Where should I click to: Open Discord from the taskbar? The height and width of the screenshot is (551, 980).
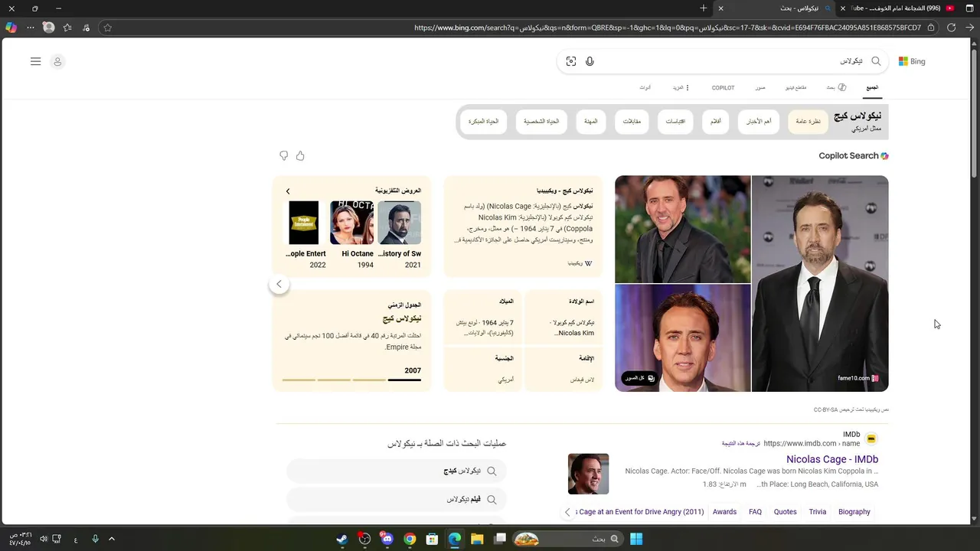point(387,539)
